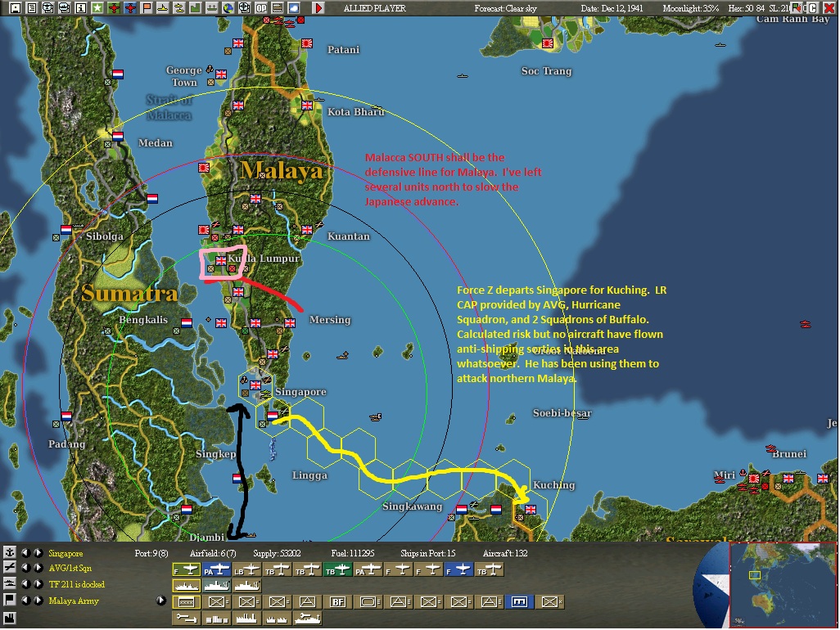Click the minimap in bottom right corner
This screenshot has width=840, height=630.
783,584
